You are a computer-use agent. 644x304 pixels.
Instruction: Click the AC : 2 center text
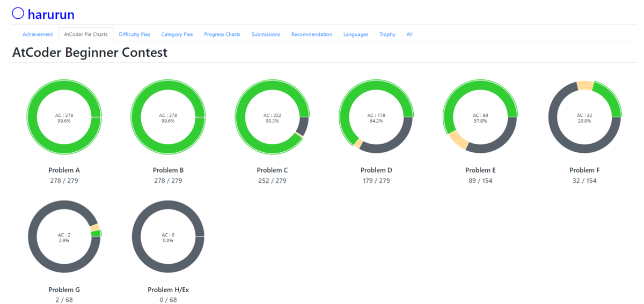coord(64,235)
